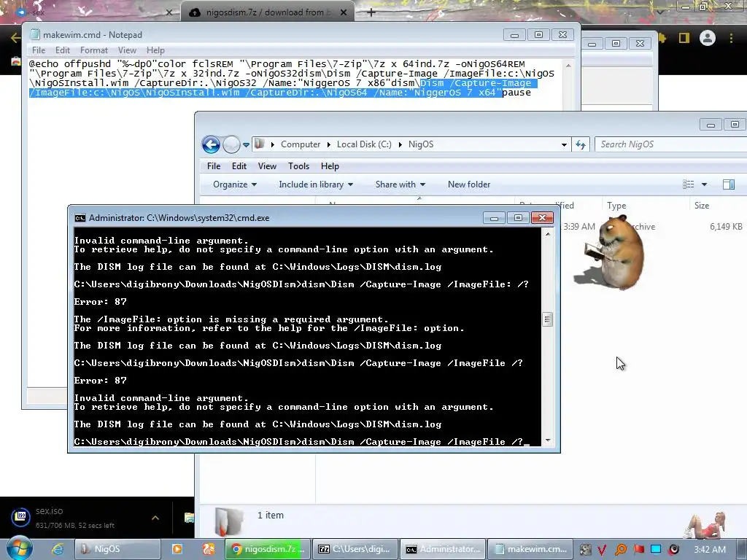Switch to the nigosdism.7z Chrome tab
This screenshot has width=747, height=560.
(x=267, y=12)
